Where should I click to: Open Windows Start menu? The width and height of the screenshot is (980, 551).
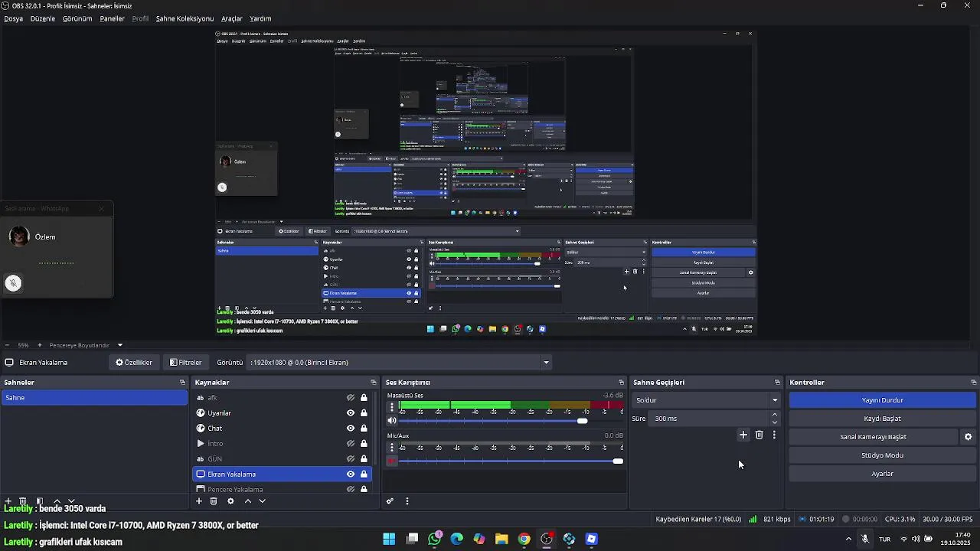(x=389, y=539)
